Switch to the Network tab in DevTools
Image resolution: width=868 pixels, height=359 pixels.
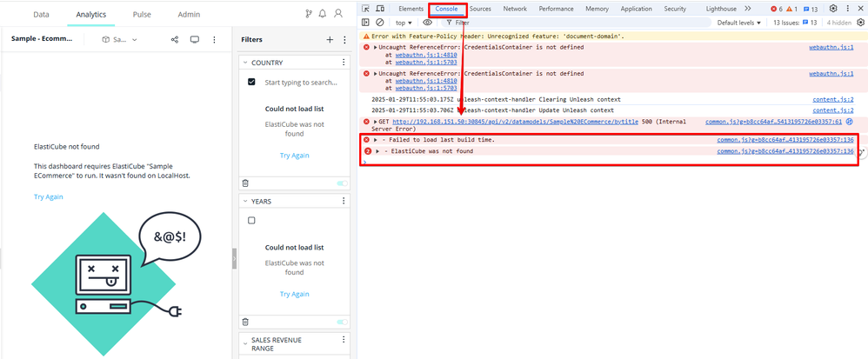point(515,9)
